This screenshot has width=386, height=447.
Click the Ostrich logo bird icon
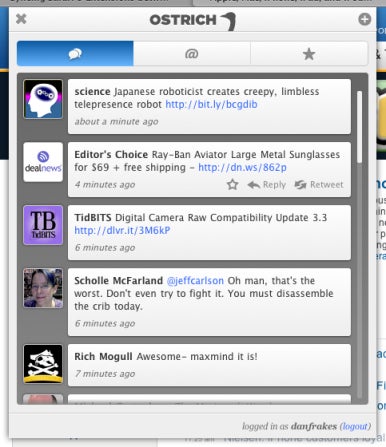tap(229, 21)
